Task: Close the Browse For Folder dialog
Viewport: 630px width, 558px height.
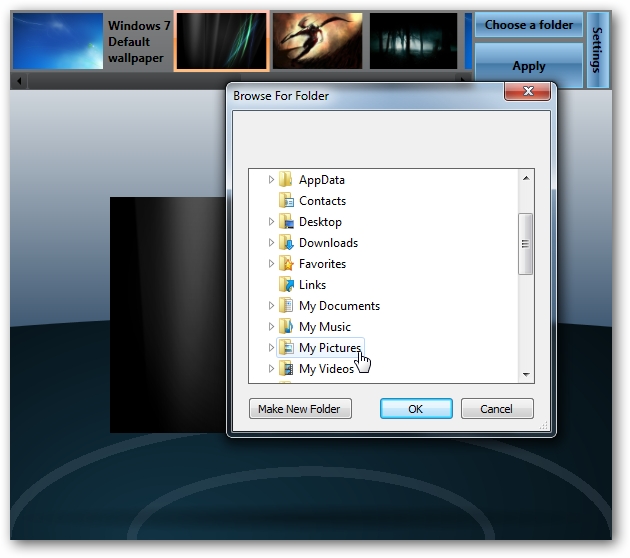Action: click(x=527, y=92)
